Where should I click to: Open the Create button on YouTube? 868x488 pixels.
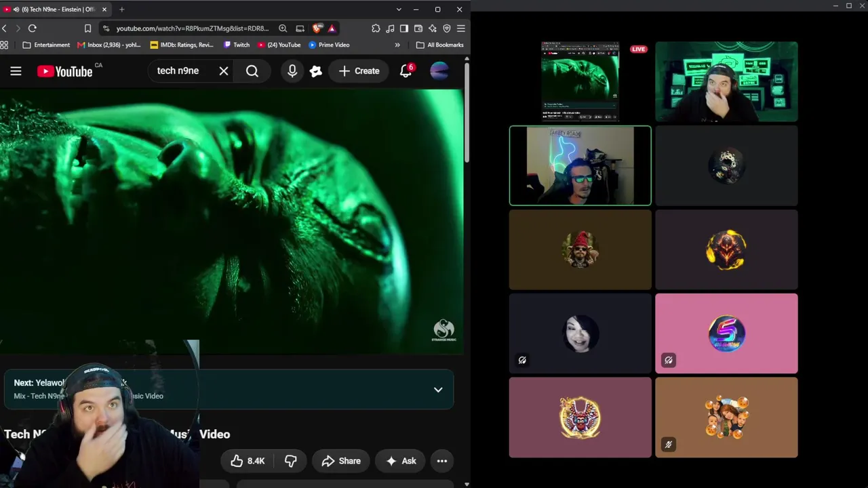[359, 71]
